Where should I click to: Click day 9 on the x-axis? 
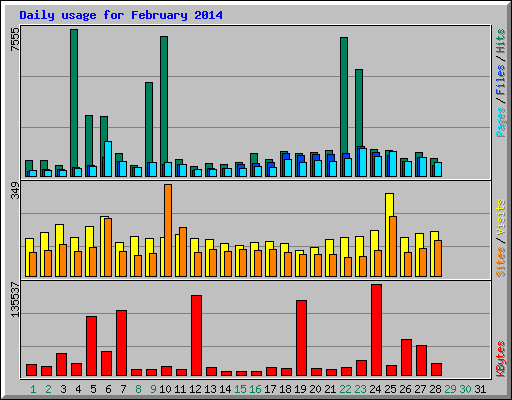click(x=153, y=389)
